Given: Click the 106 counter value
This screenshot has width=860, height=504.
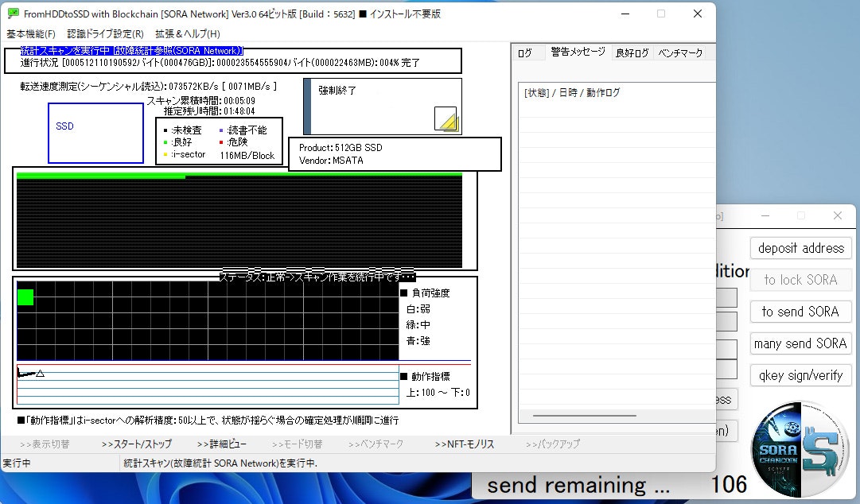Looking at the screenshot, I should coord(729,485).
